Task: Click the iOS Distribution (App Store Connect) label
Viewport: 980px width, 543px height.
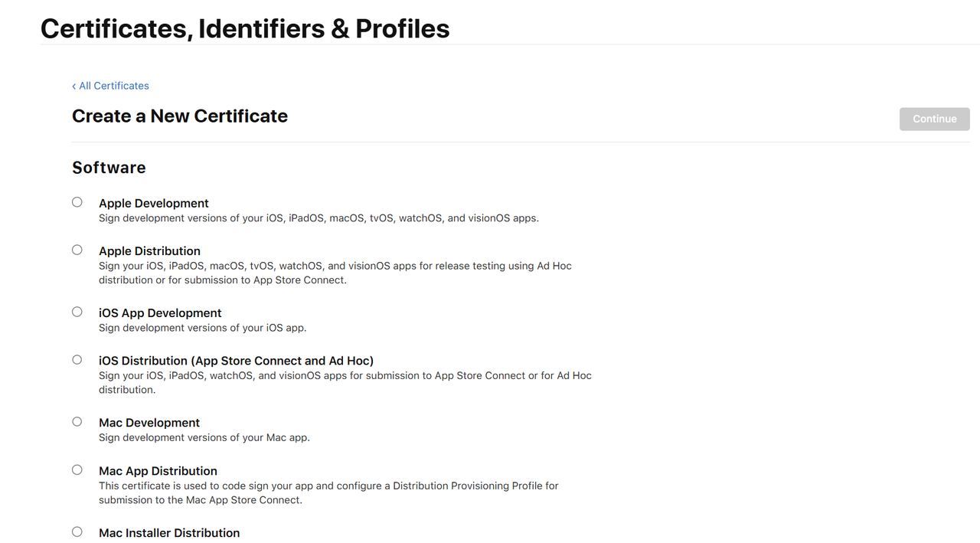Action: tap(236, 361)
